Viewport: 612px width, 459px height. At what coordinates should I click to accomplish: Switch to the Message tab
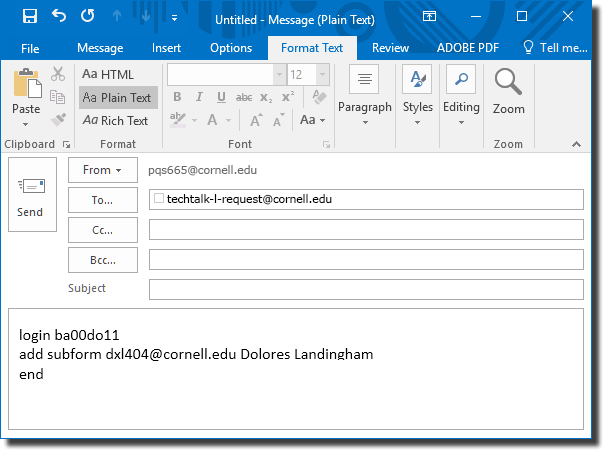coord(100,48)
